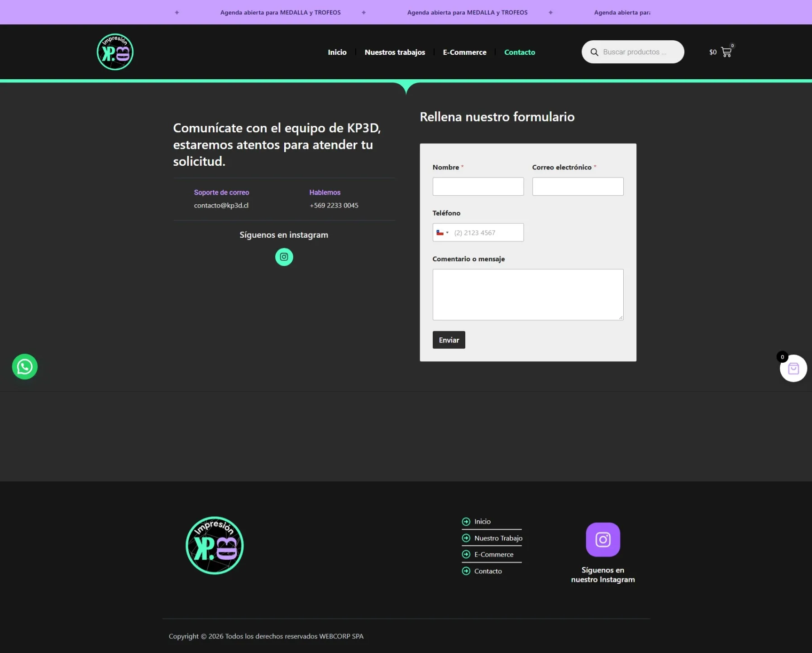Follow the footer Contacto link
This screenshot has height=653, width=812.
488,571
